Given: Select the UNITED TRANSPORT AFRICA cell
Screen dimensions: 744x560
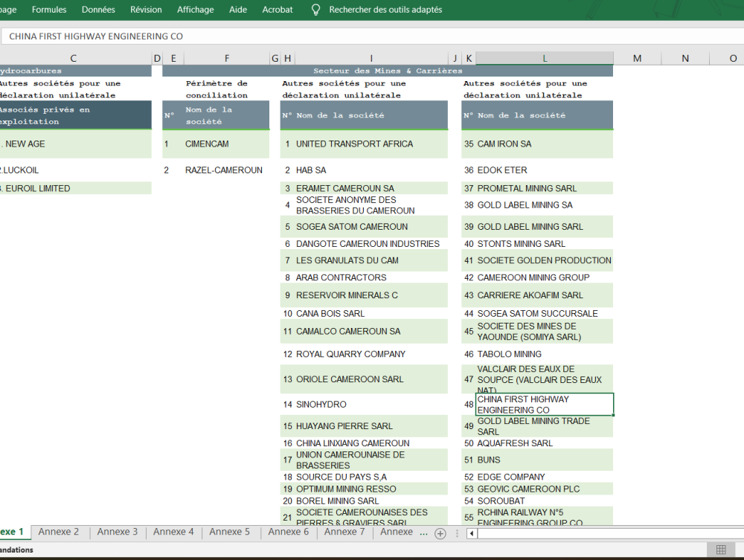Looking at the screenshot, I should [x=371, y=144].
